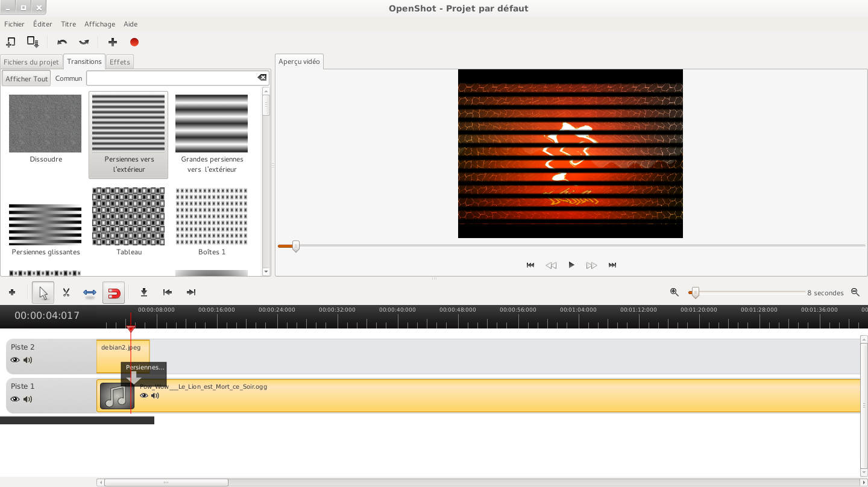The image size is (868, 487).
Task: Click the add marker arrow icon
Action: 143,292
